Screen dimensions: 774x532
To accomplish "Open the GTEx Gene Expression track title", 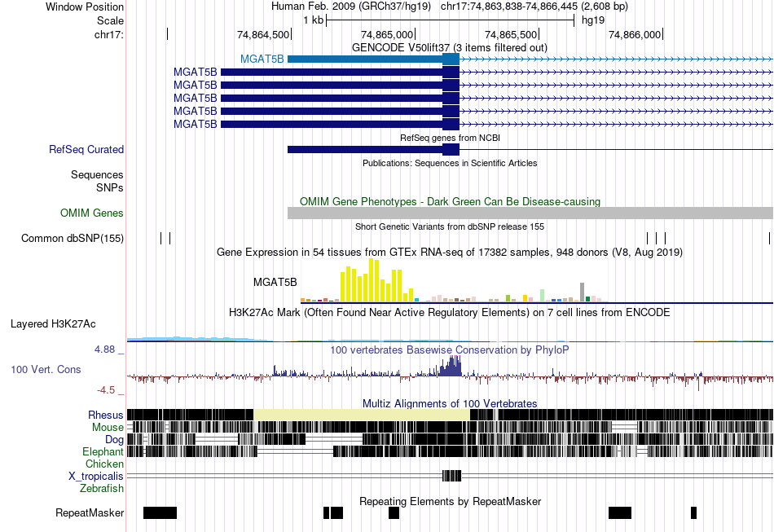I will pyautogui.click(x=450, y=253).
